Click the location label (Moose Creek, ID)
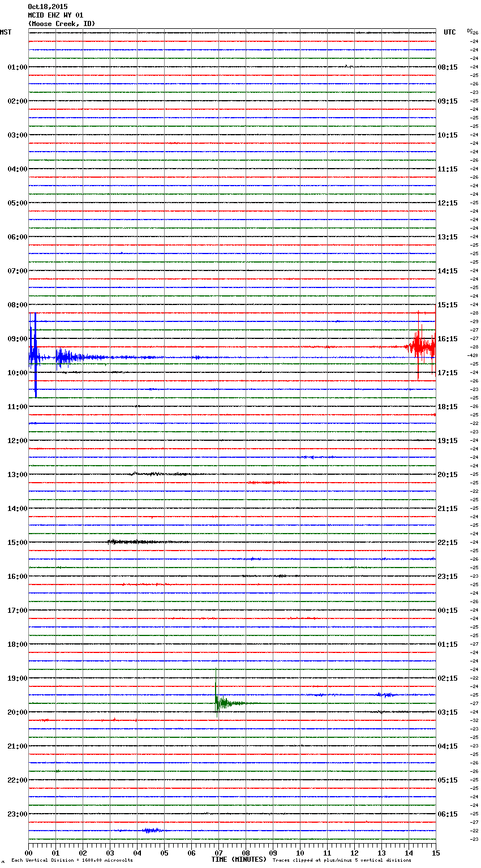 click(62, 24)
